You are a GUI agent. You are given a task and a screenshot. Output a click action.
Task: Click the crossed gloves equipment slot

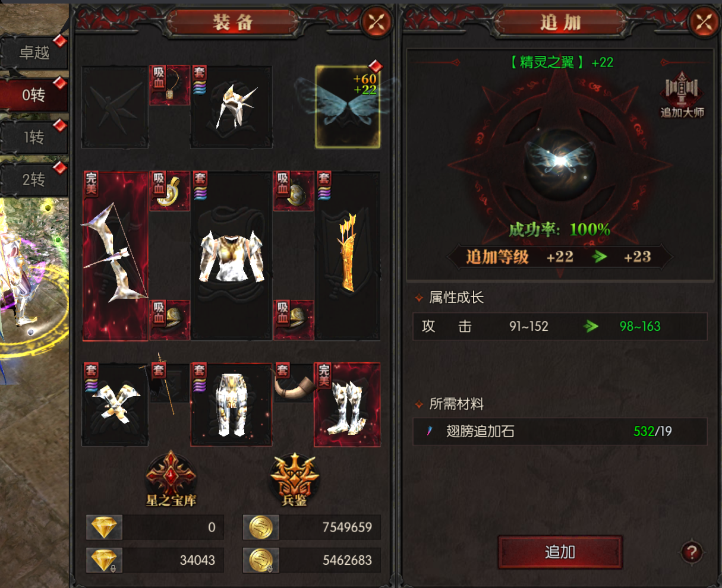pos(115,404)
